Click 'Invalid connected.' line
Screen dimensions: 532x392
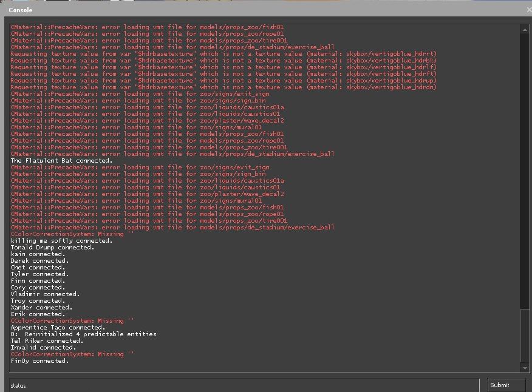(43, 347)
